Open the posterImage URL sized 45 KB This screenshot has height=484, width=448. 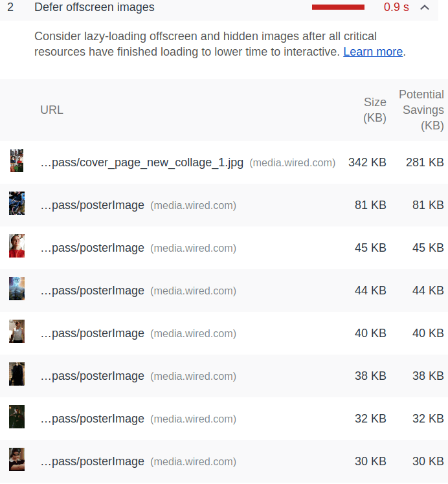(93, 248)
